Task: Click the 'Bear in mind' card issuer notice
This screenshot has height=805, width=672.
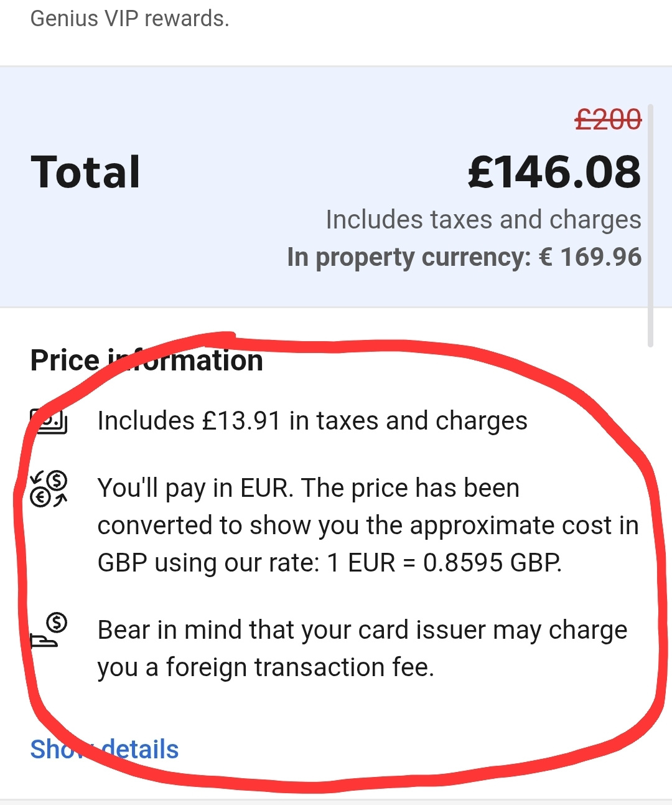Action: point(363,649)
